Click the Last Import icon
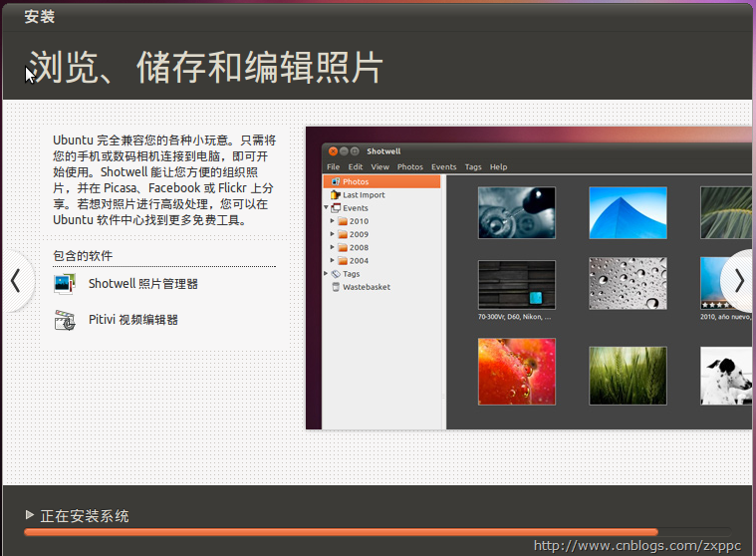This screenshot has height=556, width=756. 336,195
